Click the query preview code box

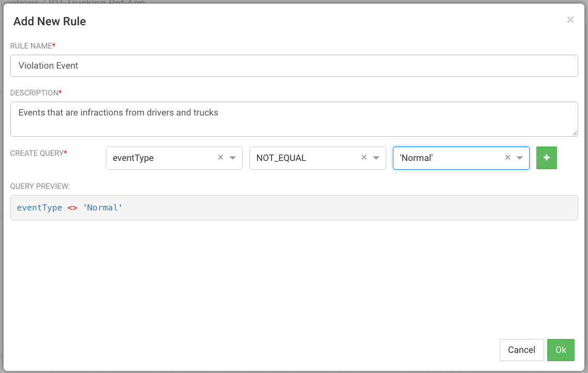[x=294, y=208]
